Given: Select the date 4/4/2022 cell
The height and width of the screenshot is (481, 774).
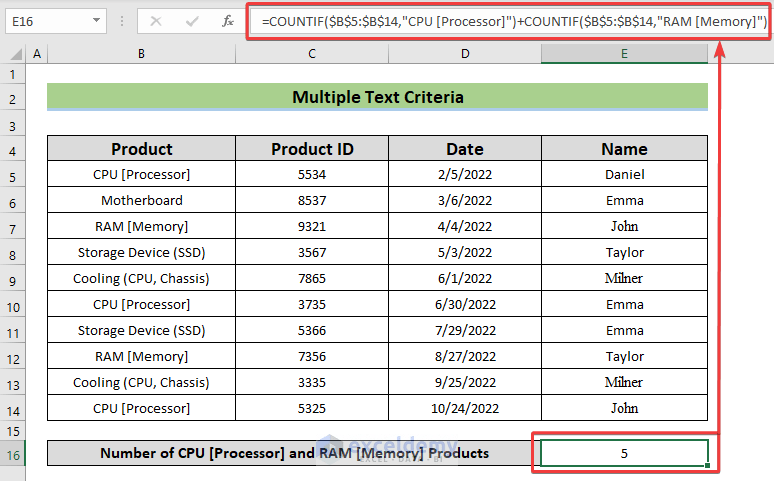Looking at the screenshot, I should pos(465,226).
